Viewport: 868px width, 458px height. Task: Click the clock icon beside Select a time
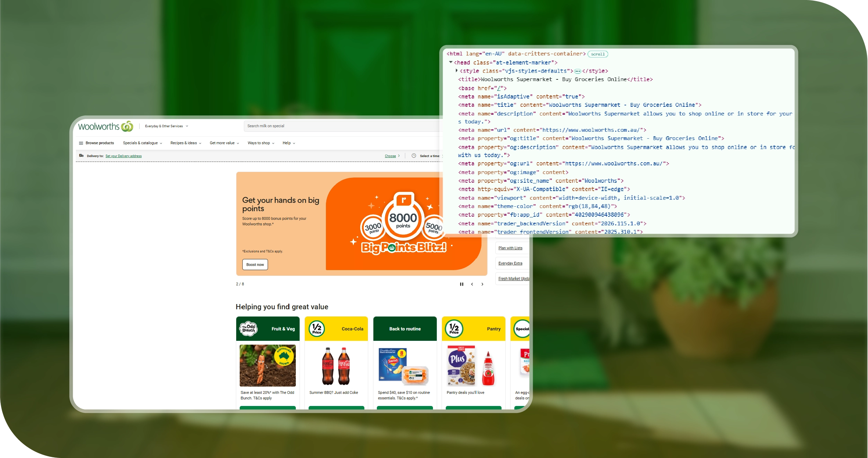(x=414, y=156)
